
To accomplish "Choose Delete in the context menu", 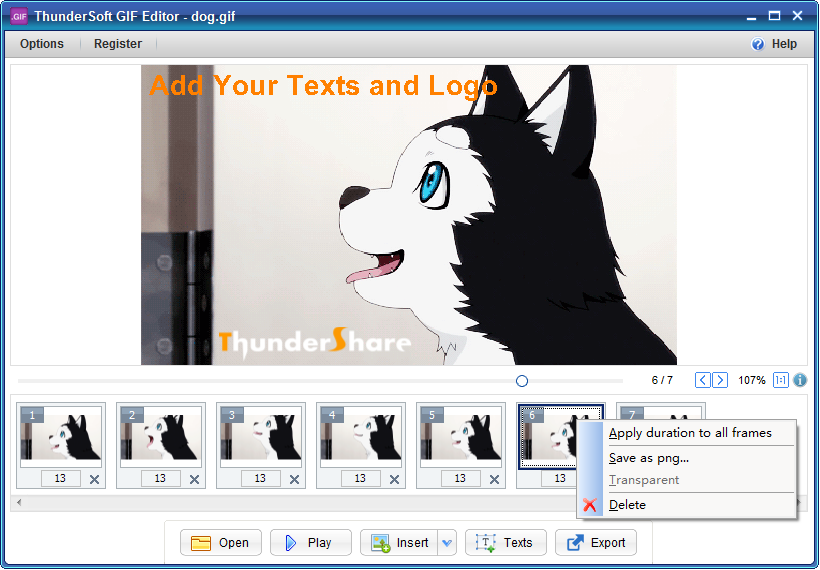I will [627, 505].
